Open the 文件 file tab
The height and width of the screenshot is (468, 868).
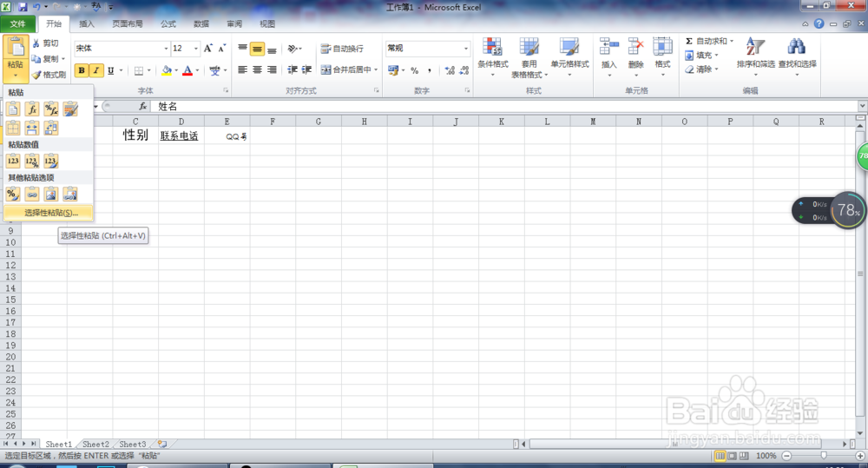pos(17,23)
